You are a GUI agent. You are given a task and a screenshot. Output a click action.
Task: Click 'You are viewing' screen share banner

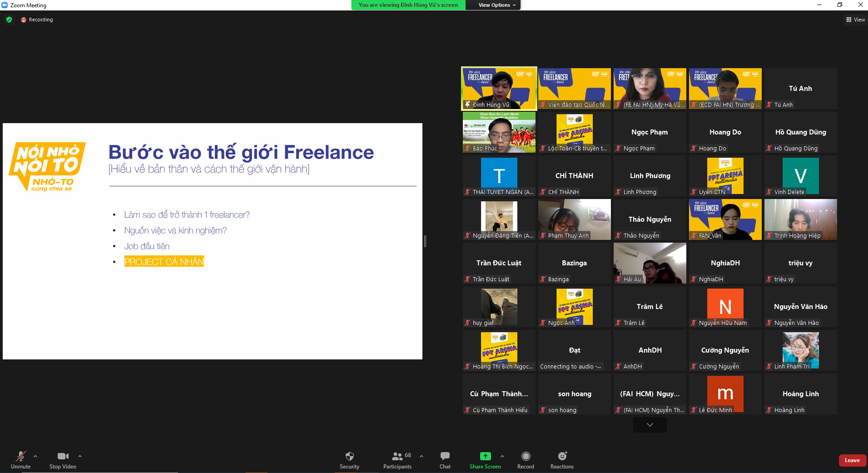[x=408, y=5]
